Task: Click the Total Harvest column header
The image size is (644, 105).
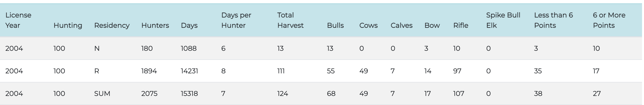Action: 290,20
